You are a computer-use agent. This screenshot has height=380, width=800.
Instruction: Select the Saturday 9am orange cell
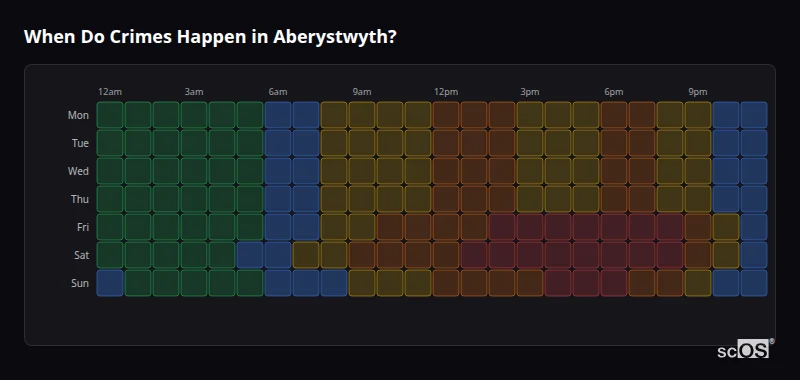coord(362,255)
